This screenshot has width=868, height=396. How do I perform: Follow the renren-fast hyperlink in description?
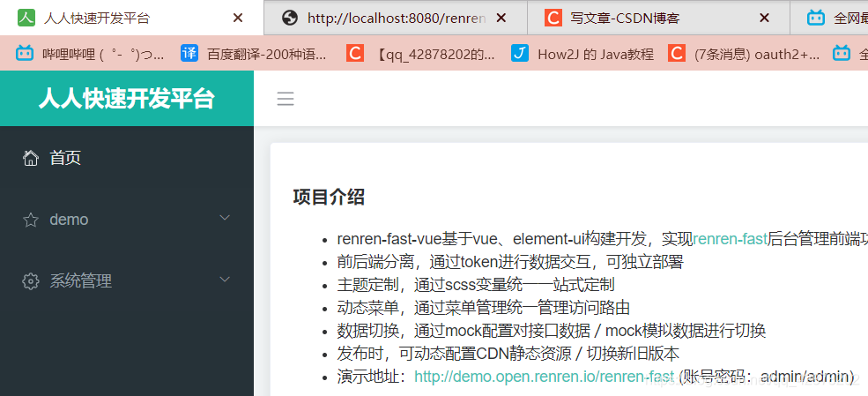tap(731, 239)
